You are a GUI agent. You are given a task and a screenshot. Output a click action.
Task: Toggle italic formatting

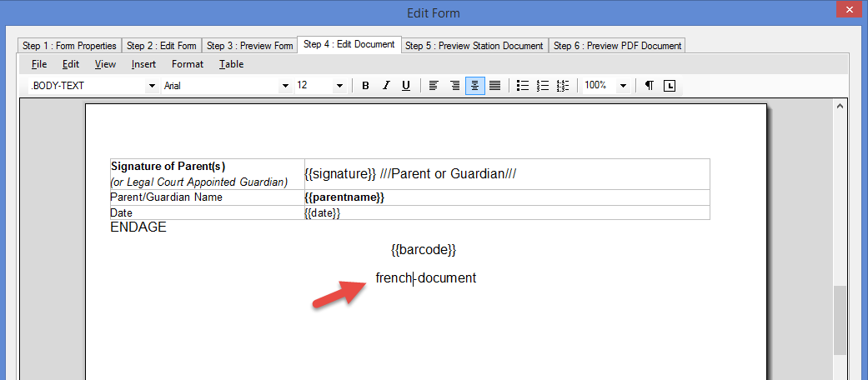(386, 86)
